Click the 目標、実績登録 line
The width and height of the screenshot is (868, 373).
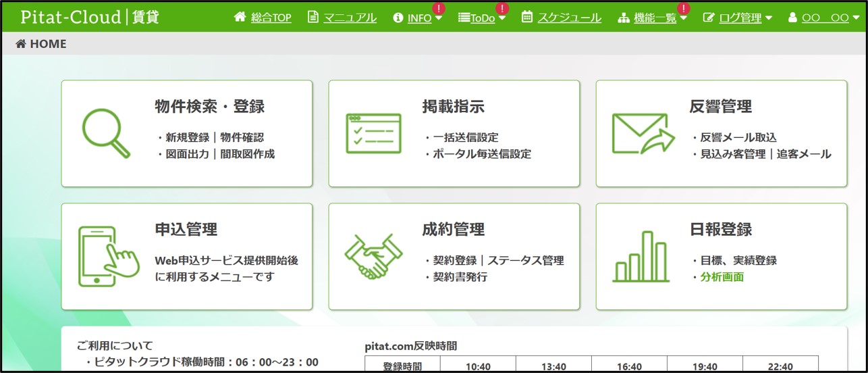click(x=734, y=260)
